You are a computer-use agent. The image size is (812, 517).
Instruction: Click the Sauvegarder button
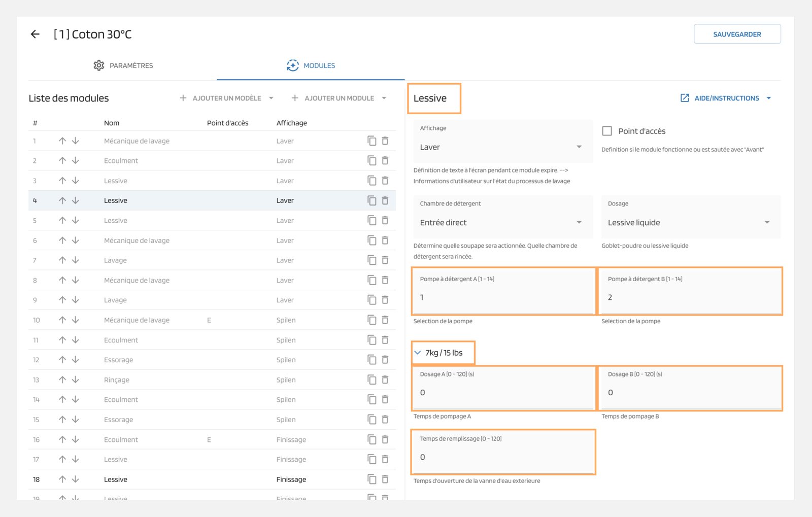[737, 34]
